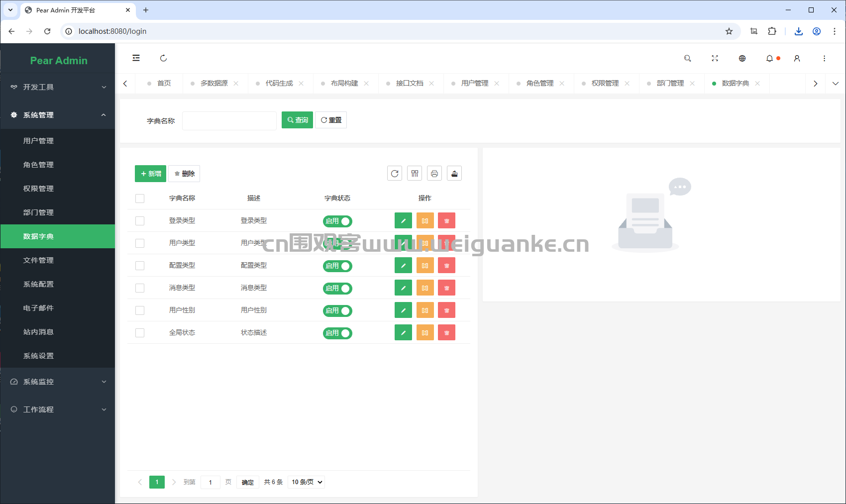The height and width of the screenshot is (504, 846).
Task: Collapse the 系统管理 sidebar menu
Action: [58, 115]
